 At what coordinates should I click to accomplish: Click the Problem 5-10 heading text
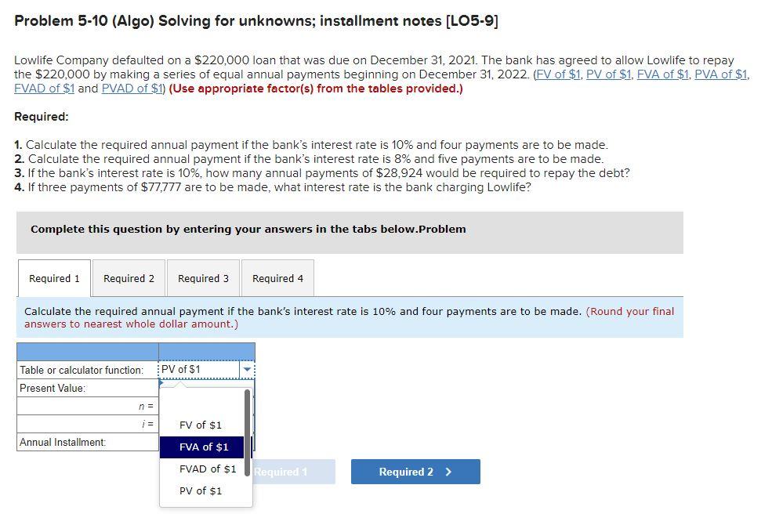point(256,21)
